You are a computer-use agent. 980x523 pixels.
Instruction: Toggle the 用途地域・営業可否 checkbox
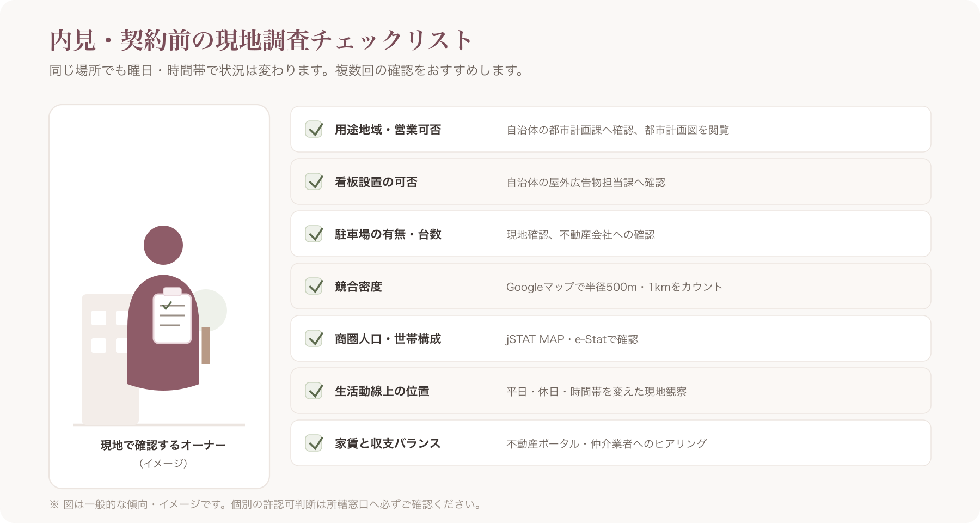coord(314,129)
